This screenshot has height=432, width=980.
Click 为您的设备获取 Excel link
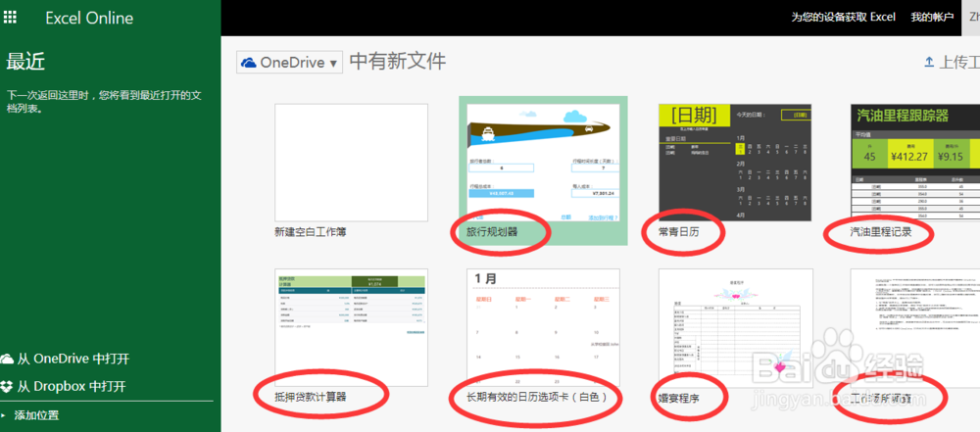coord(843,18)
